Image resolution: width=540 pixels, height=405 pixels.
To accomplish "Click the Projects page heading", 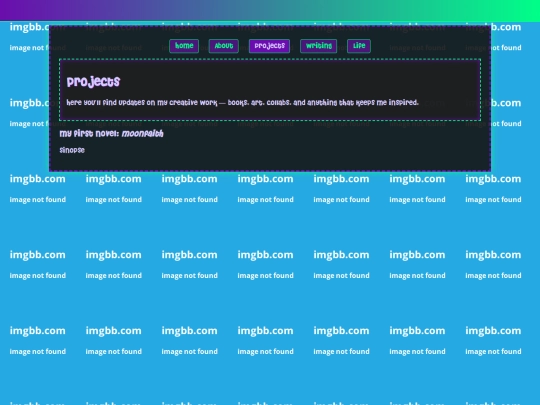I will click(93, 82).
